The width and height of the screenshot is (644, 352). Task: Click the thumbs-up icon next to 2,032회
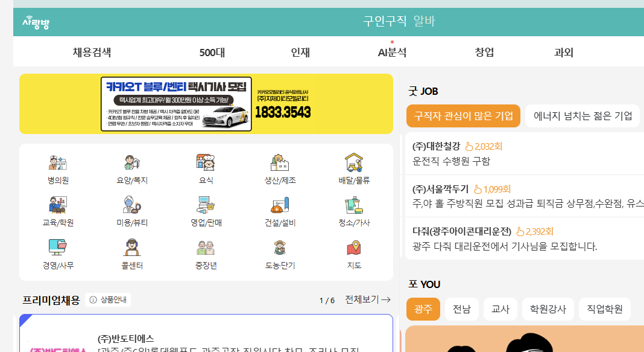469,146
